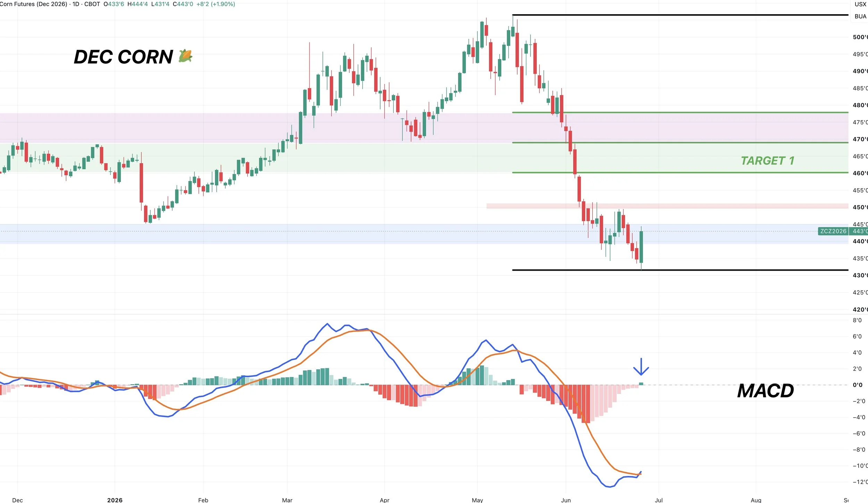Select the "DEC CORN" text annotation

tap(123, 57)
